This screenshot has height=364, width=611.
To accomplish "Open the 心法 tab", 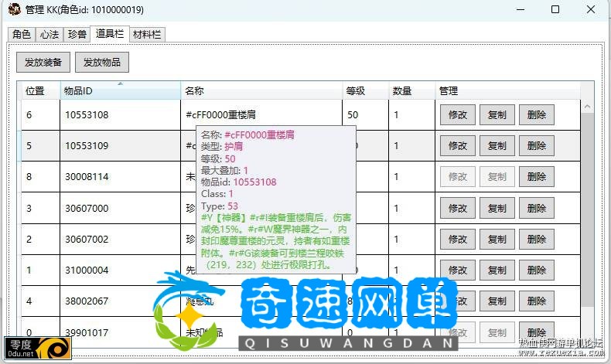I will tap(49, 35).
